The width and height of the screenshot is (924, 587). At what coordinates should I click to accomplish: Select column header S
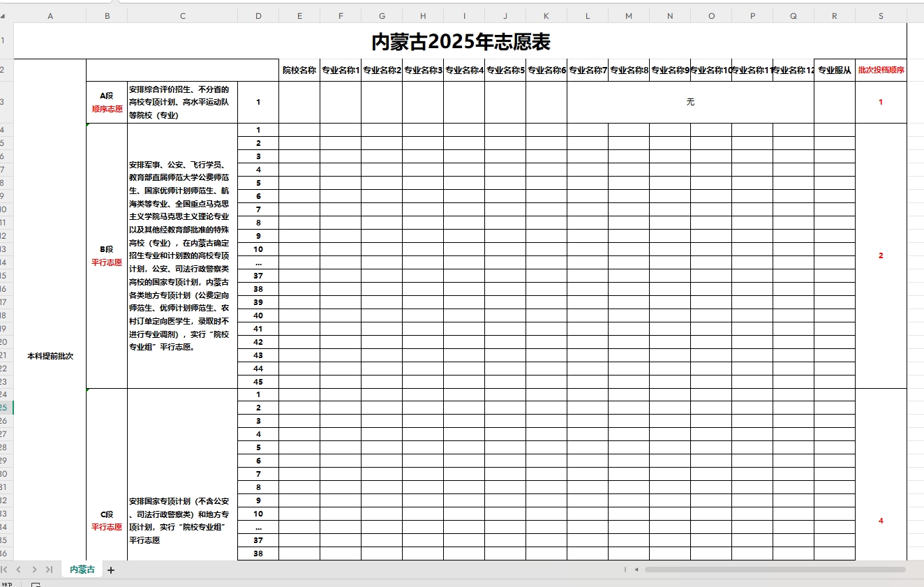[x=881, y=15]
